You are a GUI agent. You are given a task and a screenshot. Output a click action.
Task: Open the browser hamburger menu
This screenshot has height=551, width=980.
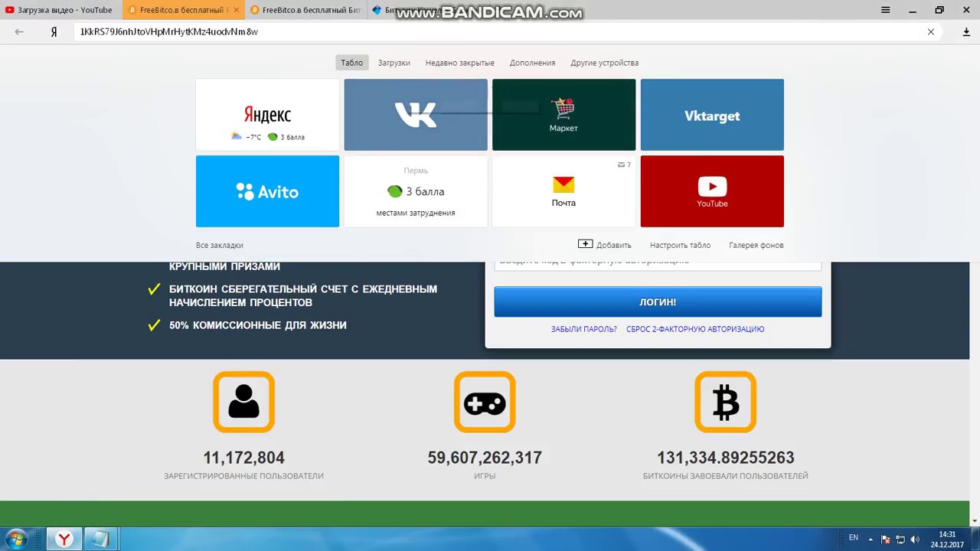point(886,10)
